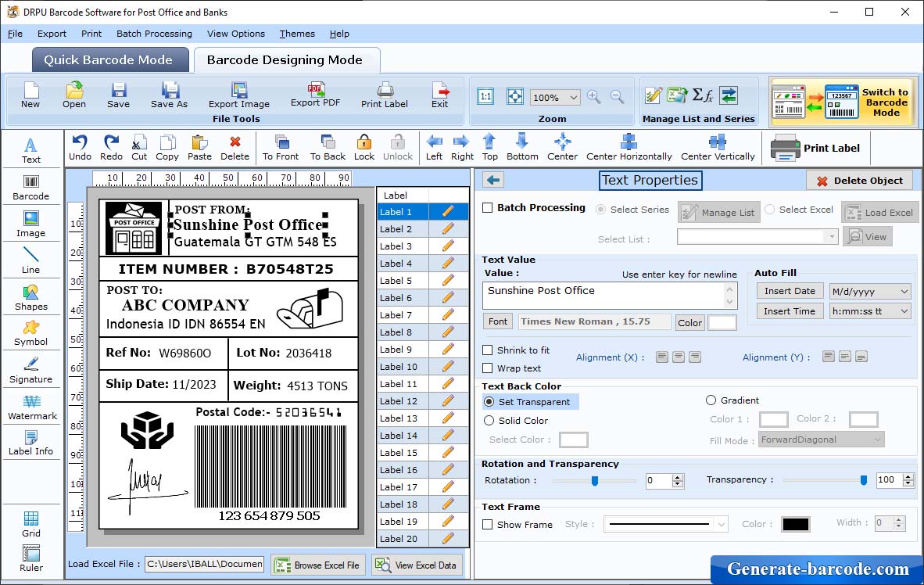Bring object To Front

pos(281,148)
